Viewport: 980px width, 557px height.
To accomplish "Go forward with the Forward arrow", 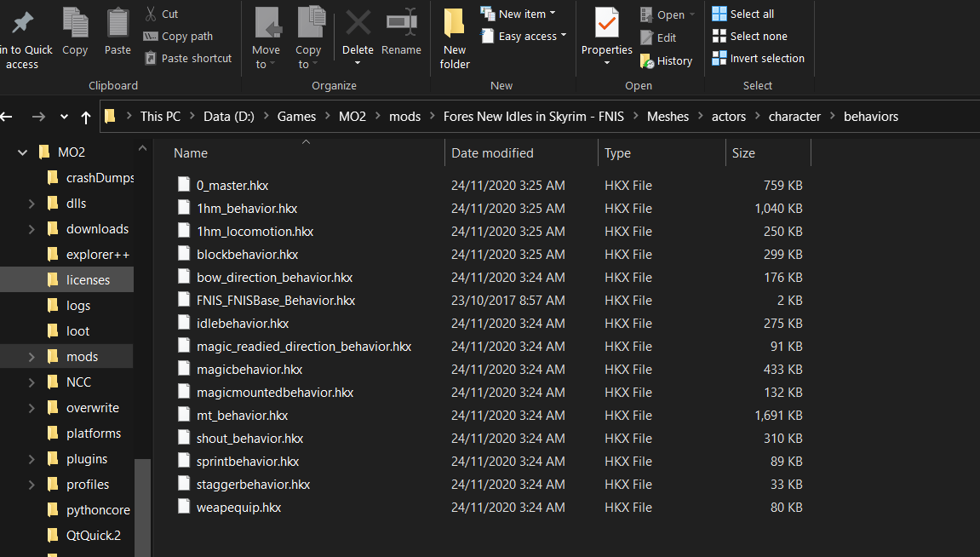I will point(38,117).
